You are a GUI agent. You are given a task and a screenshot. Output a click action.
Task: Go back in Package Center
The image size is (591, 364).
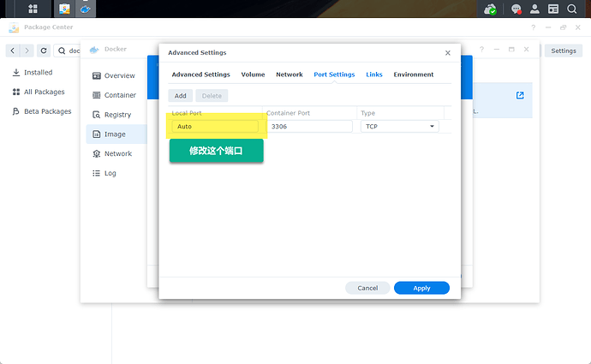[13, 51]
